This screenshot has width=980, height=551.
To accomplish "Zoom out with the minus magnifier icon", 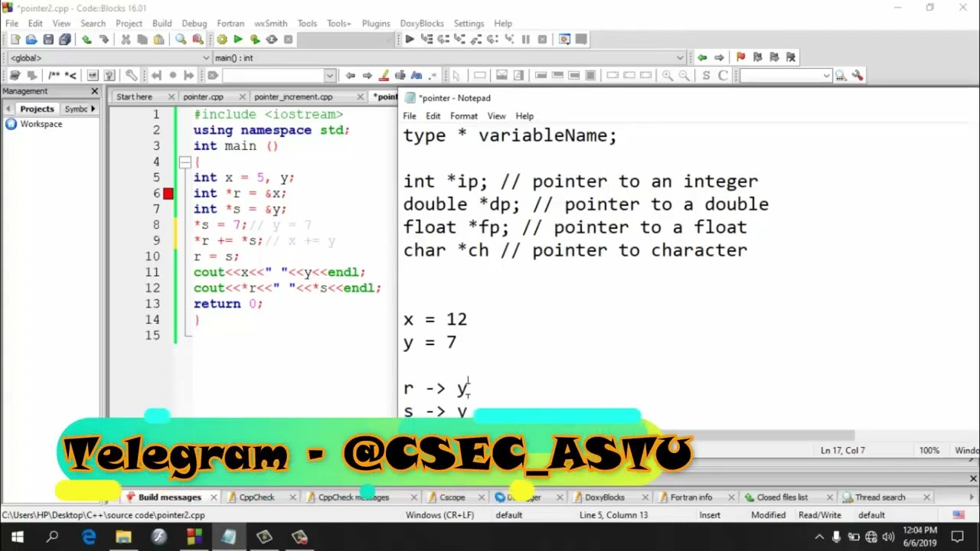I will click(684, 76).
